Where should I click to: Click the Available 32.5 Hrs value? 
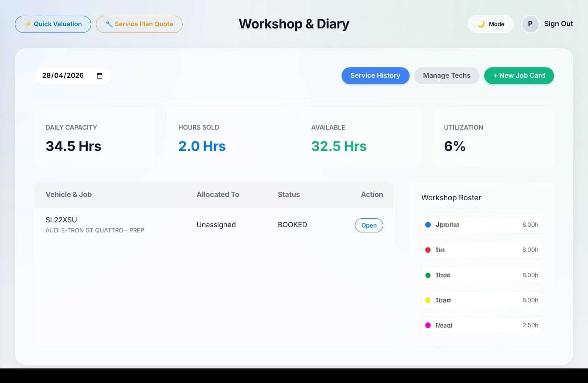click(339, 146)
